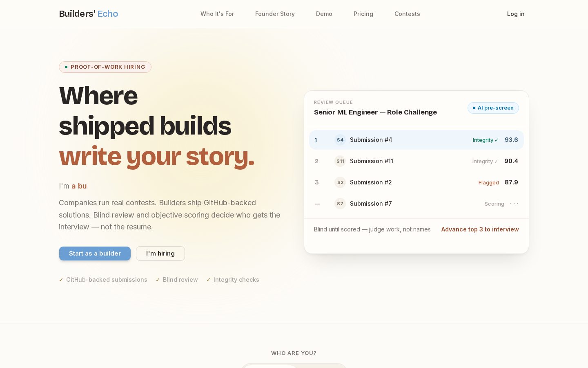Click Advance top 3 to interview

[480, 229]
